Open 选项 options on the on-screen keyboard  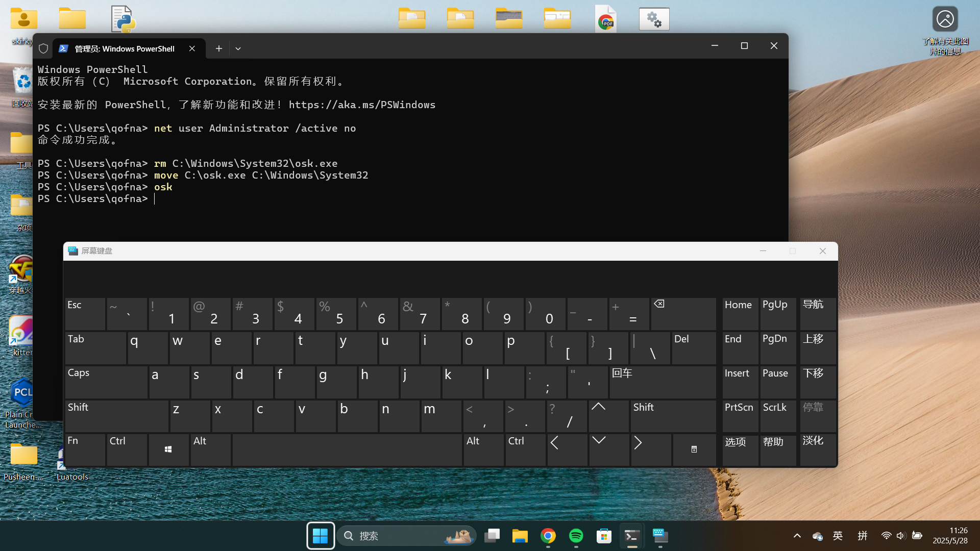pos(740,449)
